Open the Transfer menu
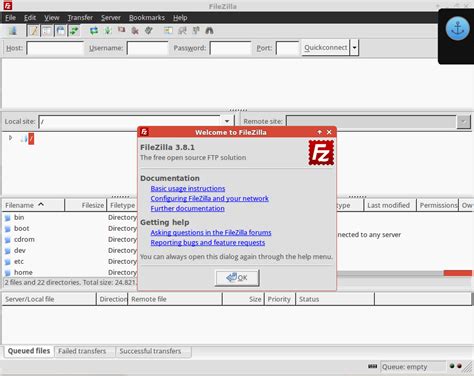This screenshot has height=376, width=474. point(80,18)
